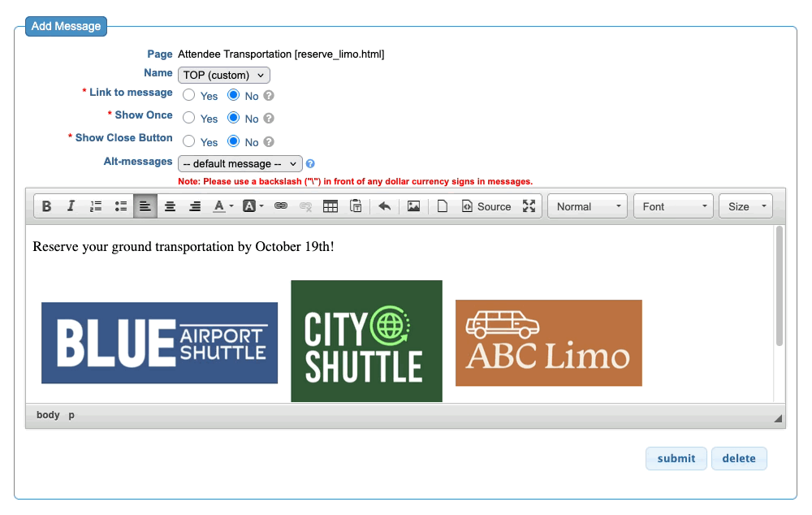Image resolution: width=812 pixels, height=515 pixels.
Task: Open help for Link to message
Action: click(269, 95)
